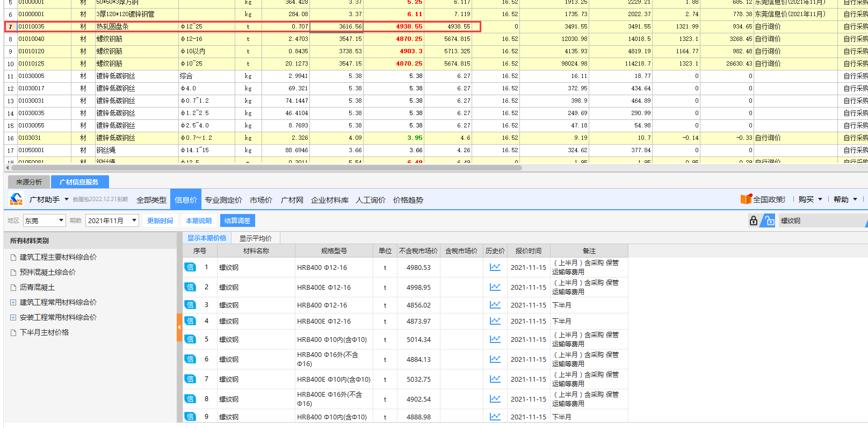Open the 帮助 dropdown menu

(845, 199)
